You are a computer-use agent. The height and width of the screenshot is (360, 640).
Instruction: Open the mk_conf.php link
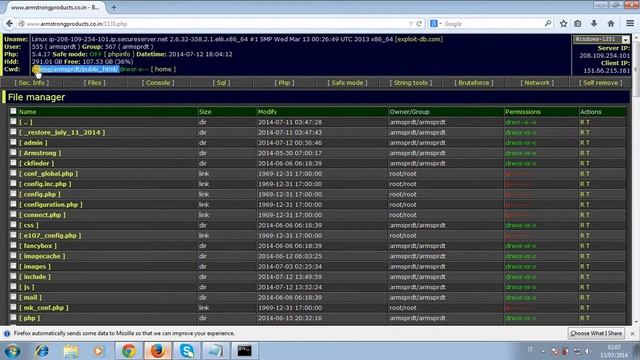click(44, 308)
